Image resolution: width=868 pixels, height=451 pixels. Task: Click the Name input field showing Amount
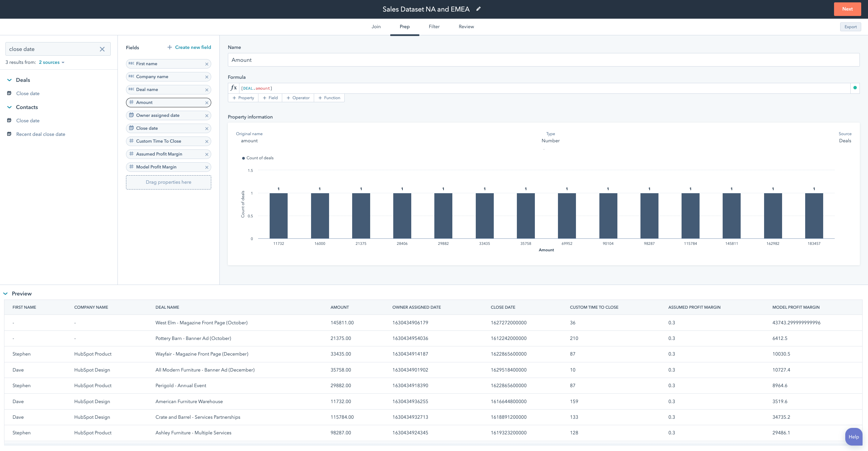[x=408, y=60]
